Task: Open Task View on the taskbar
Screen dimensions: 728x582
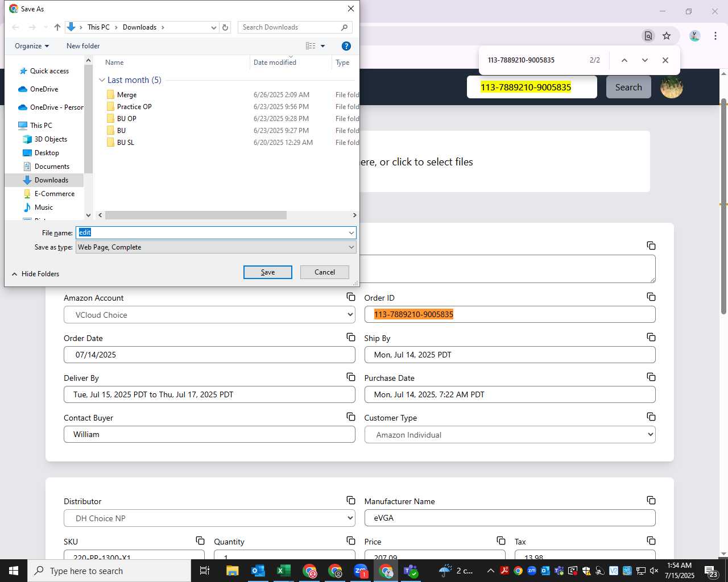Action: click(205, 571)
